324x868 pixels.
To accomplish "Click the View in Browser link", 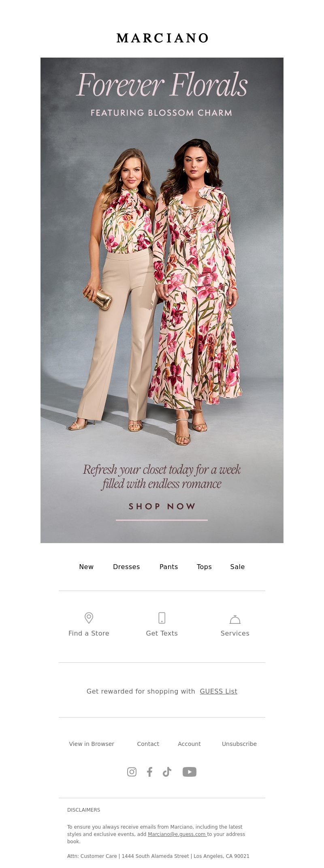I will tap(92, 744).
